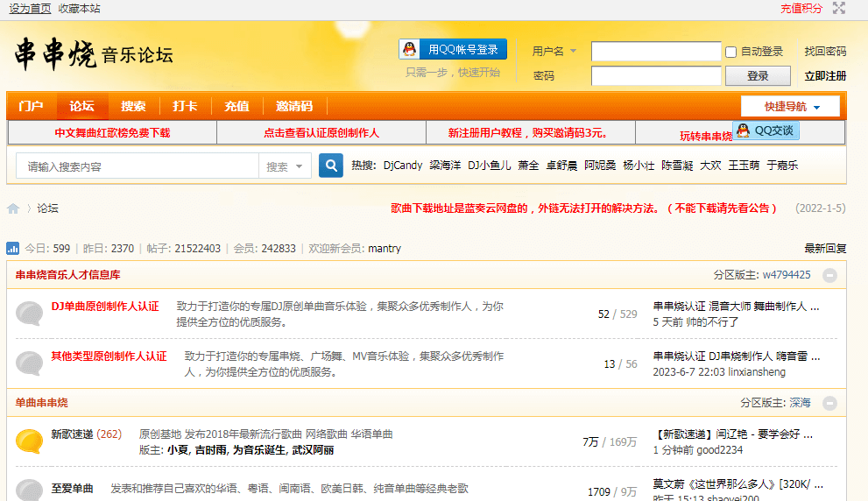Click the blue statistics chart icon

point(13,249)
